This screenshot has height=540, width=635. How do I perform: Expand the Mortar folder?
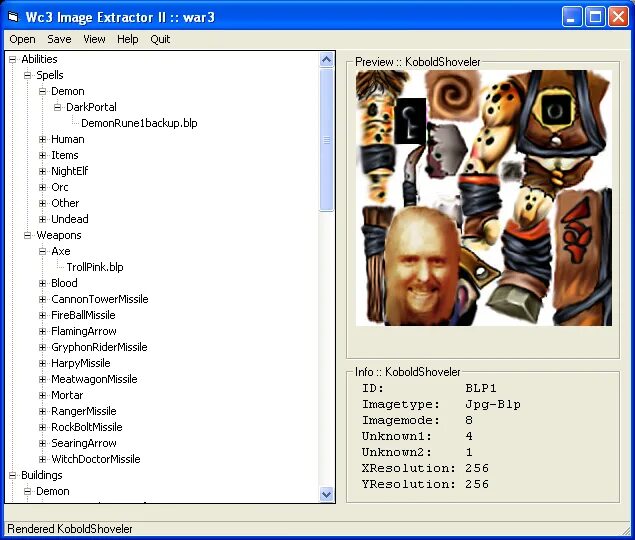[x=43, y=395]
